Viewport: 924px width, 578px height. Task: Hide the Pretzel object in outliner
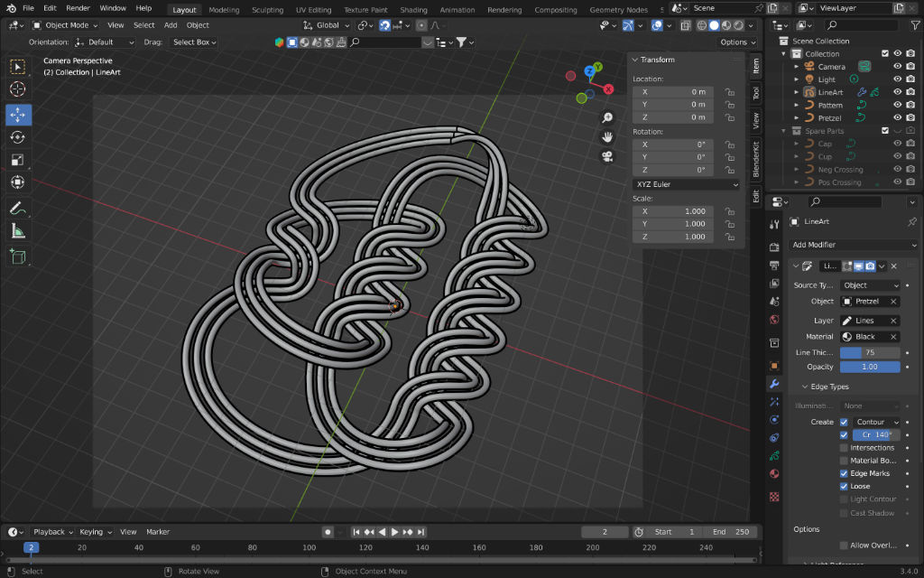click(x=898, y=118)
